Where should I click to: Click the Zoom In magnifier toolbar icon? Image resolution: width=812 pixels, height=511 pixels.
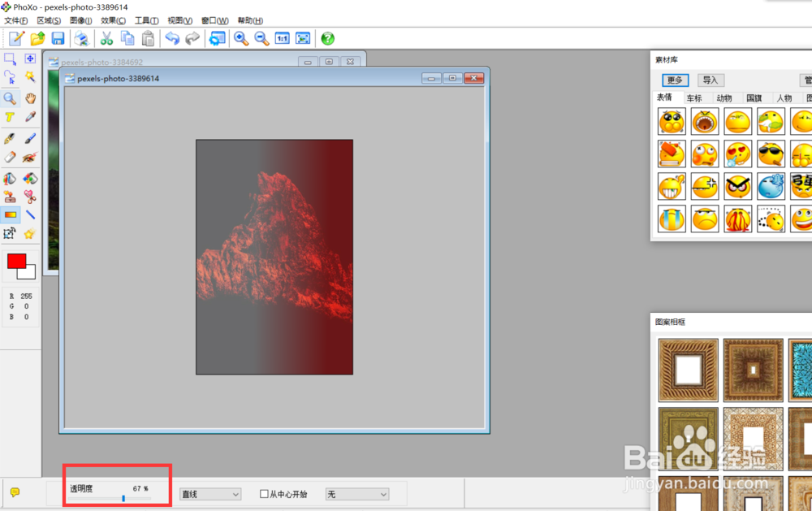pos(241,38)
